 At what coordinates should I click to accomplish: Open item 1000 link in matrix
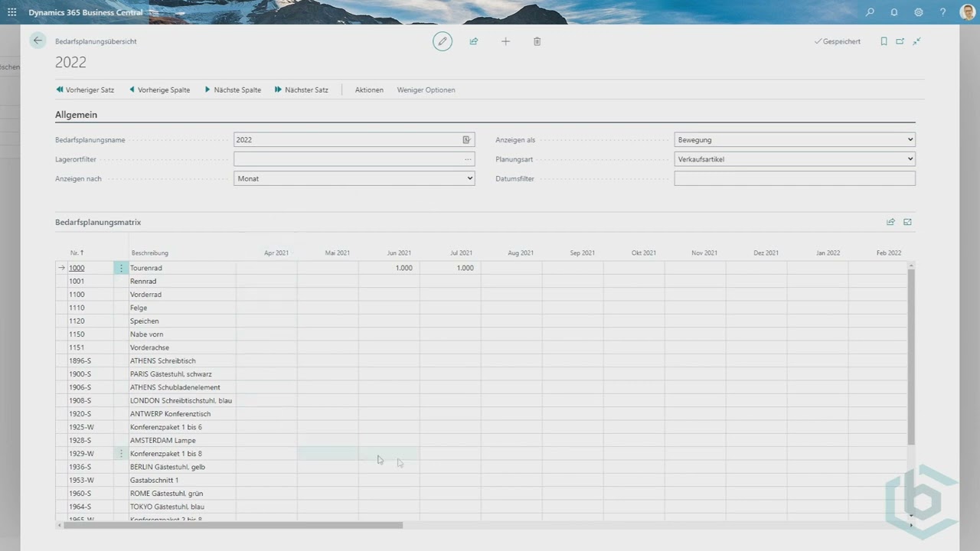coord(77,268)
